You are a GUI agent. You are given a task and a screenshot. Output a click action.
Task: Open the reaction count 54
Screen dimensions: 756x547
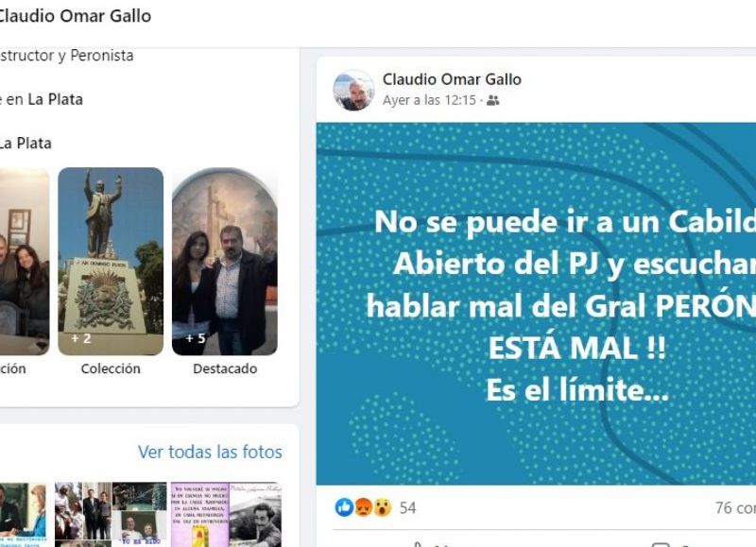tap(407, 508)
